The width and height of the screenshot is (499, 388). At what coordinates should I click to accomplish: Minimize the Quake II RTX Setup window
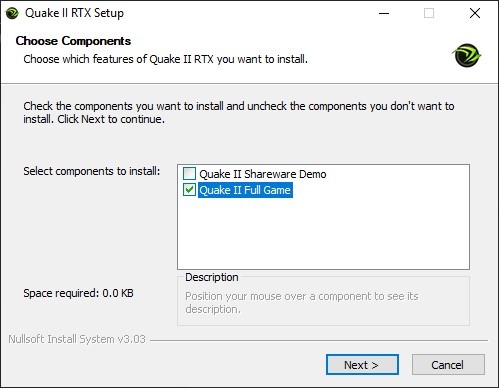(384, 13)
